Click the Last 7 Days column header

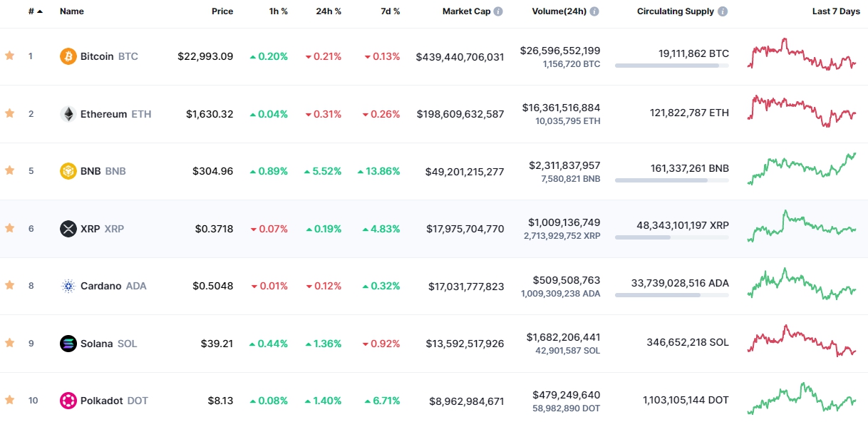pos(836,11)
